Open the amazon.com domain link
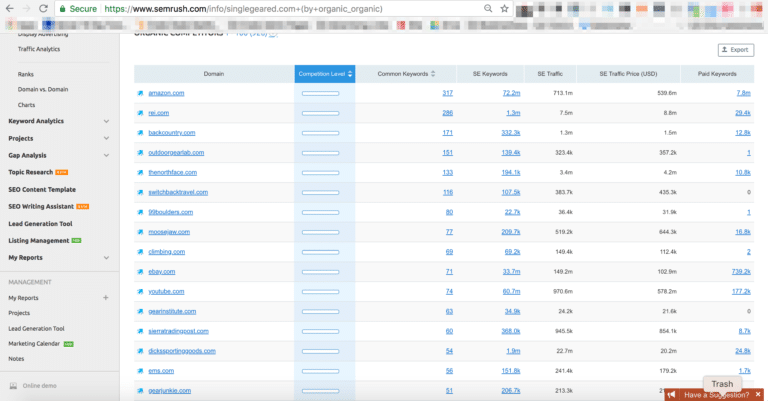Image resolution: width=768 pixels, height=401 pixels. (166, 93)
